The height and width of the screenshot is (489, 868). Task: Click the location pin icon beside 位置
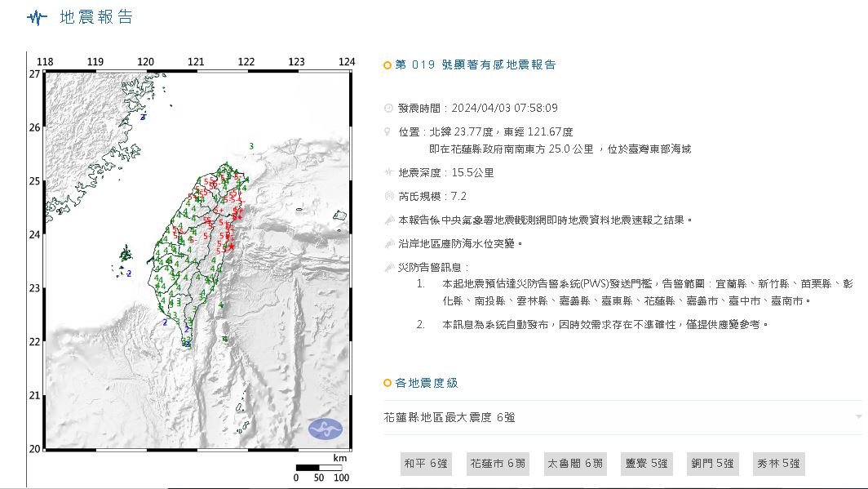click(x=387, y=131)
